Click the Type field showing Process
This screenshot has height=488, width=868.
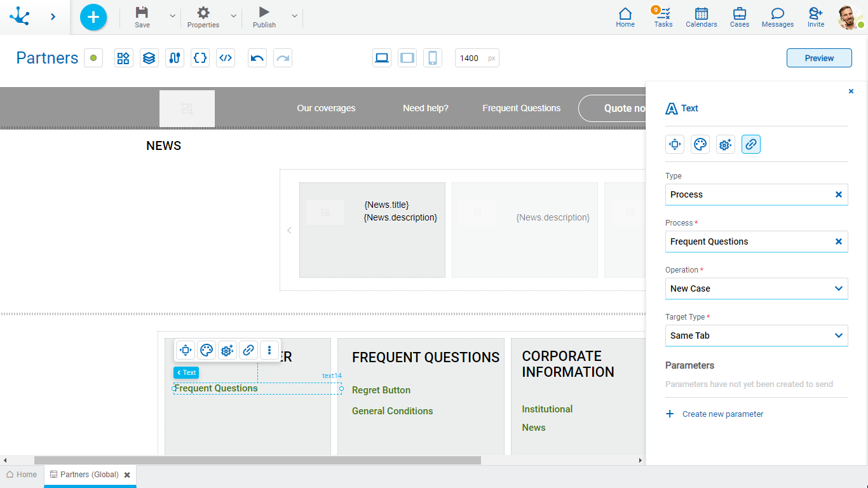tap(756, 194)
